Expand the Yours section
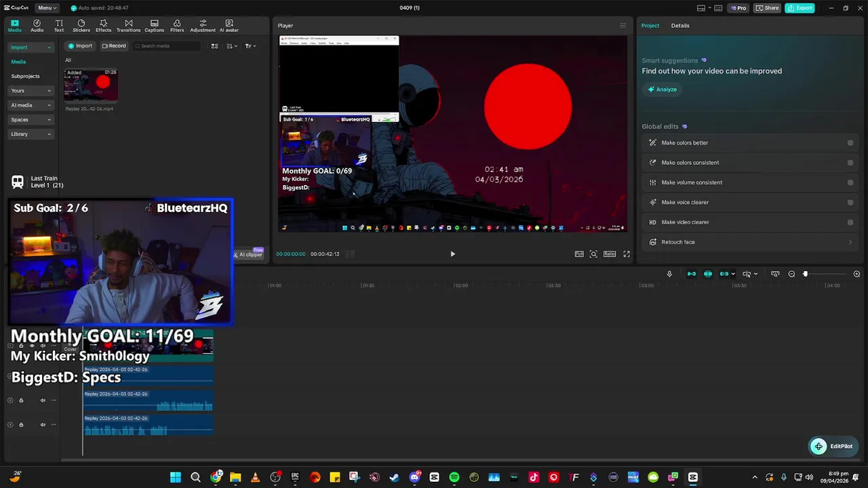 31,91
